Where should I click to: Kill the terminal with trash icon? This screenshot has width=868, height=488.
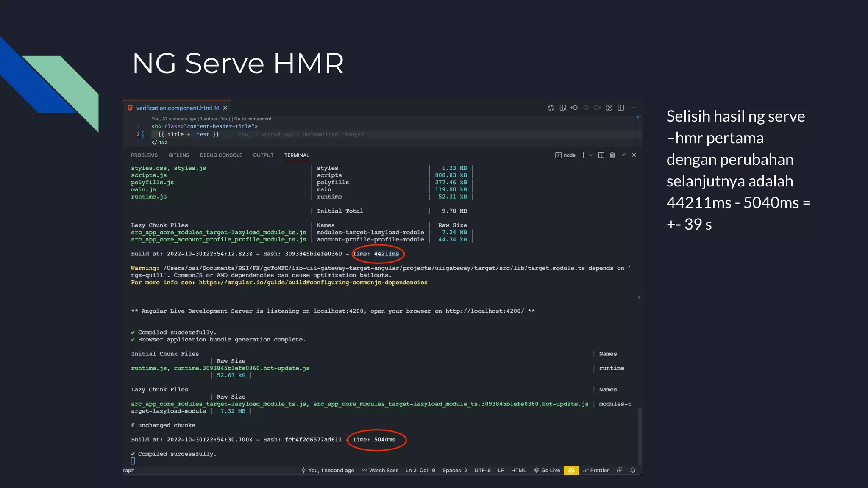[x=612, y=155]
